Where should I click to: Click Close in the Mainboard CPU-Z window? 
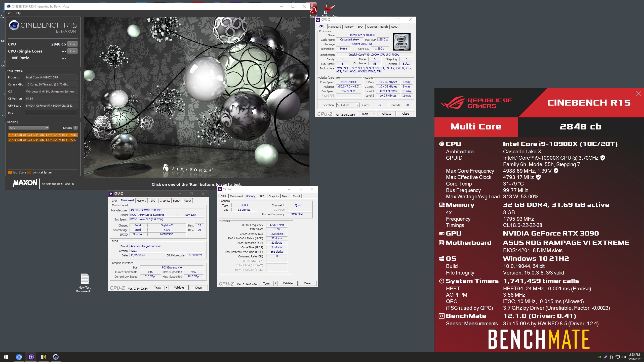click(198, 288)
